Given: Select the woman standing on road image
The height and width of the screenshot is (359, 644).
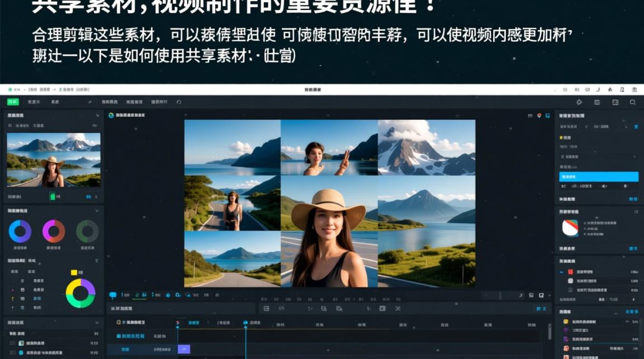Looking at the screenshot, I should tap(232, 203).
